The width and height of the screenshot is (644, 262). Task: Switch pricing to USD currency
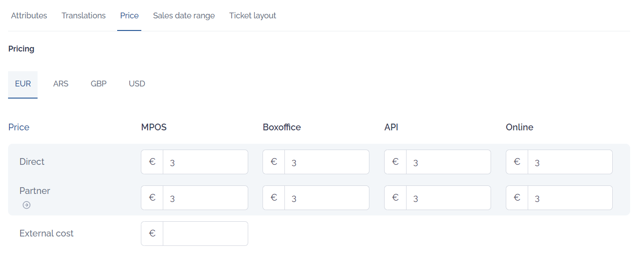click(137, 84)
